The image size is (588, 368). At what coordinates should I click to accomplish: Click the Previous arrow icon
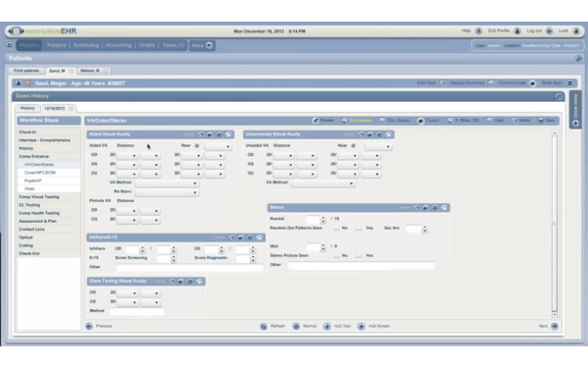[x=89, y=326]
